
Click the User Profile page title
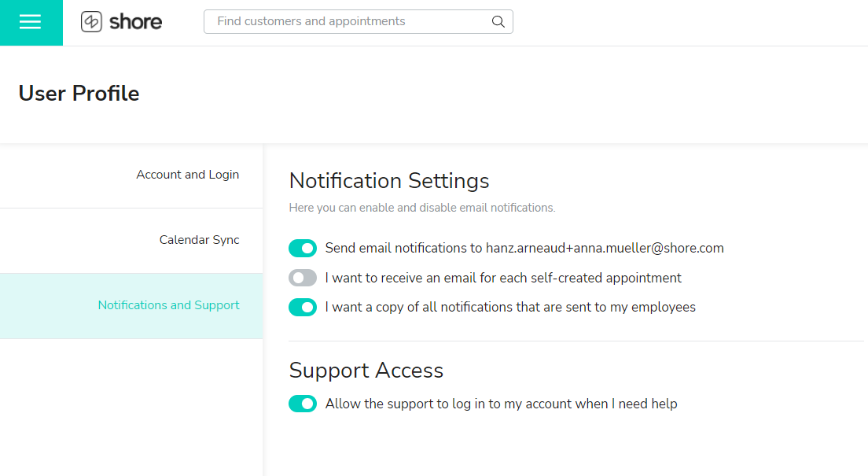coord(79,93)
